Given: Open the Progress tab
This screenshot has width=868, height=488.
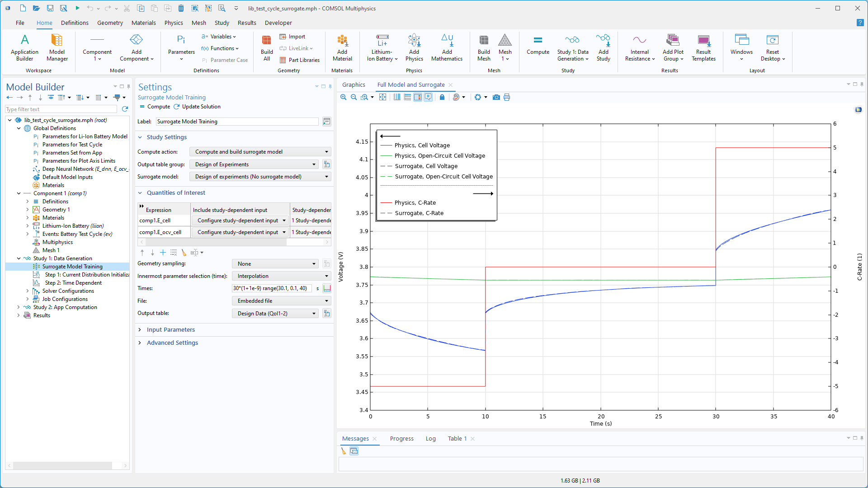Looking at the screenshot, I should [x=401, y=439].
